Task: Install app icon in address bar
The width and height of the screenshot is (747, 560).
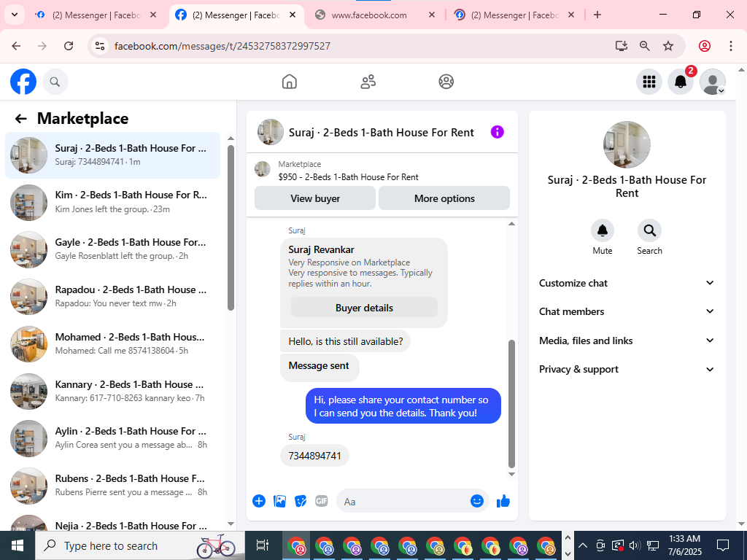Action: click(x=622, y=46)
